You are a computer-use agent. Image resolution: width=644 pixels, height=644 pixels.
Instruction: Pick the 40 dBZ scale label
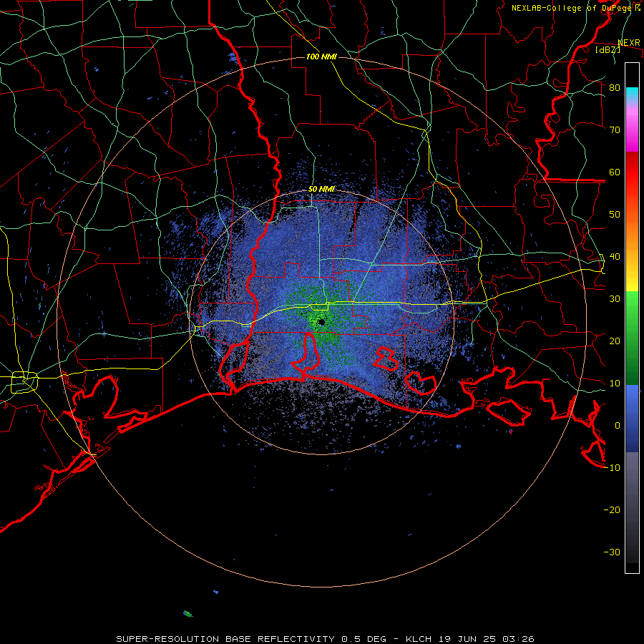tap(615, 257)
